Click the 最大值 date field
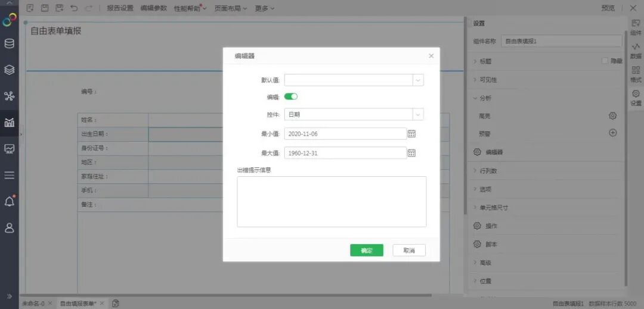This screenshot has width=644, height=309. coord(345,153)
